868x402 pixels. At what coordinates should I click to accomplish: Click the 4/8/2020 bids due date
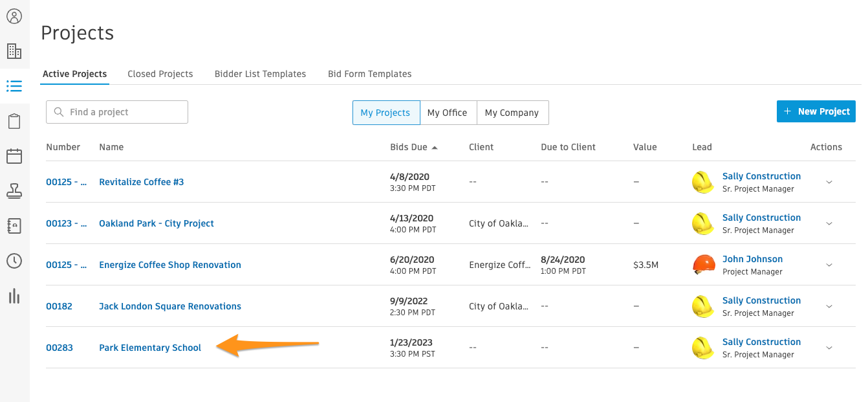point(410,176)
